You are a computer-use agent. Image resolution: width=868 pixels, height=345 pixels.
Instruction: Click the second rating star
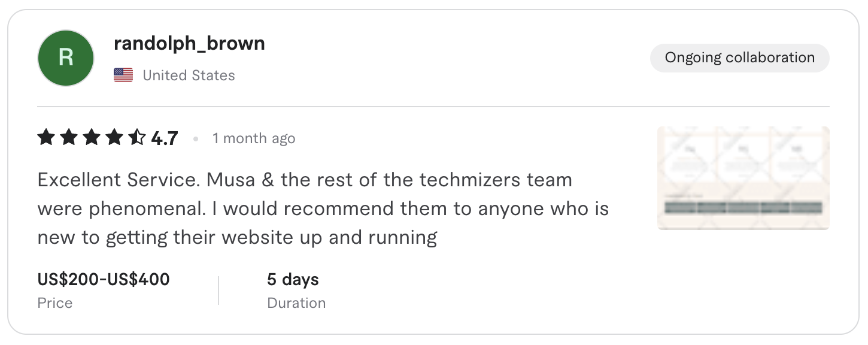click(x=69, y=138)
